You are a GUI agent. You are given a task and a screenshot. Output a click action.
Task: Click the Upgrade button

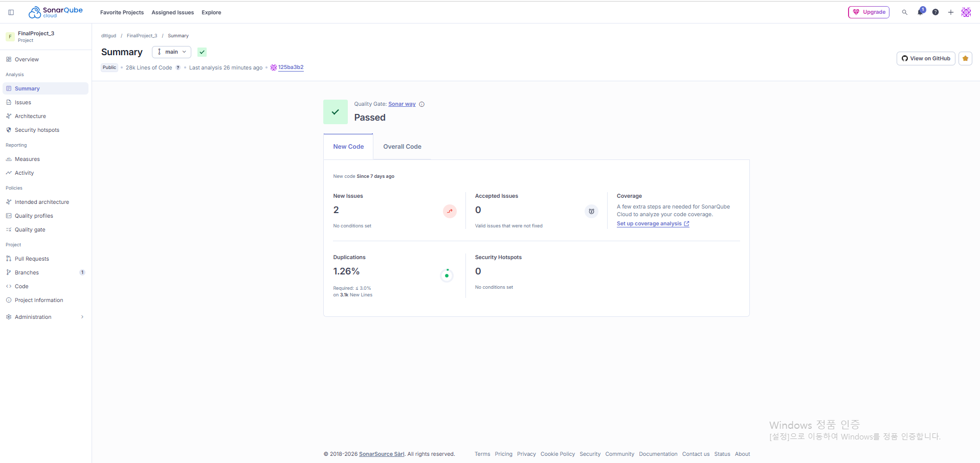point(868,12)
